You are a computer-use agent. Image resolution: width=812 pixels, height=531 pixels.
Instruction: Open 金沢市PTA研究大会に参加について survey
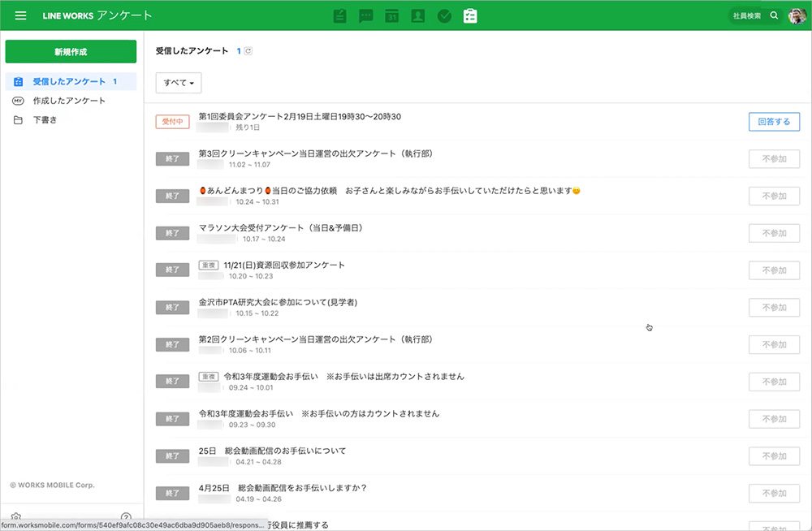(x=278, y=302)
